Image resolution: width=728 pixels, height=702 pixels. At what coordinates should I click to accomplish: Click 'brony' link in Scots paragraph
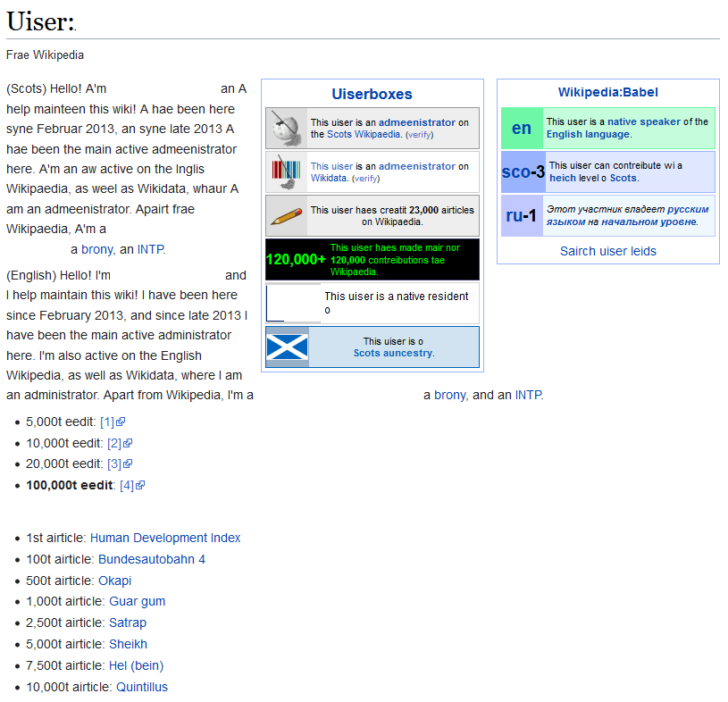click(x=97, y=249)
